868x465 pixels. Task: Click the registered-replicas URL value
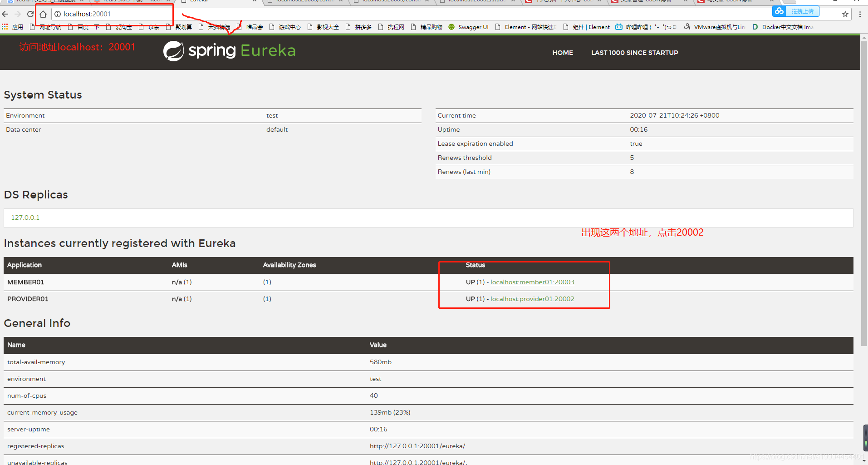point(417,446)
